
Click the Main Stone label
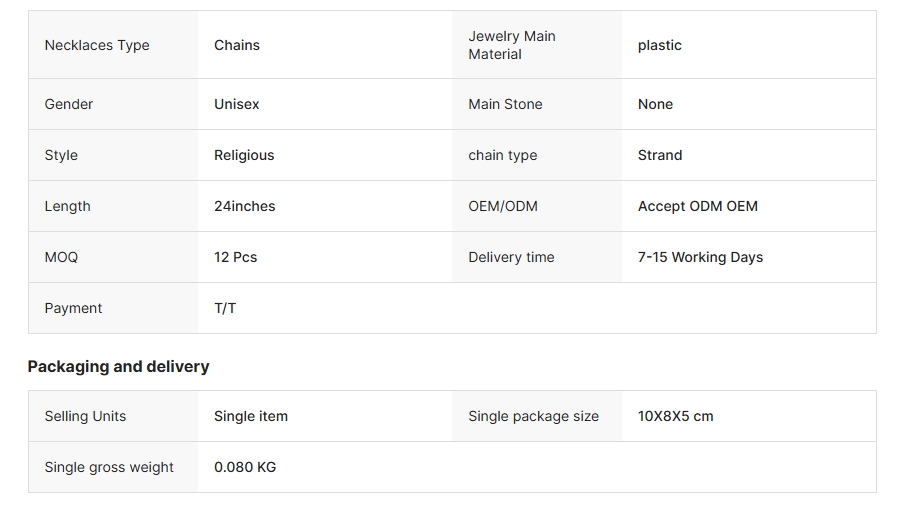click(505, 104)
